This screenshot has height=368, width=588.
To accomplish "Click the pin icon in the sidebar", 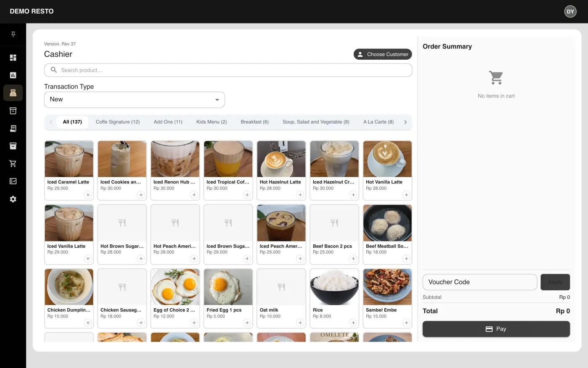I will click(x=13, y=34).
